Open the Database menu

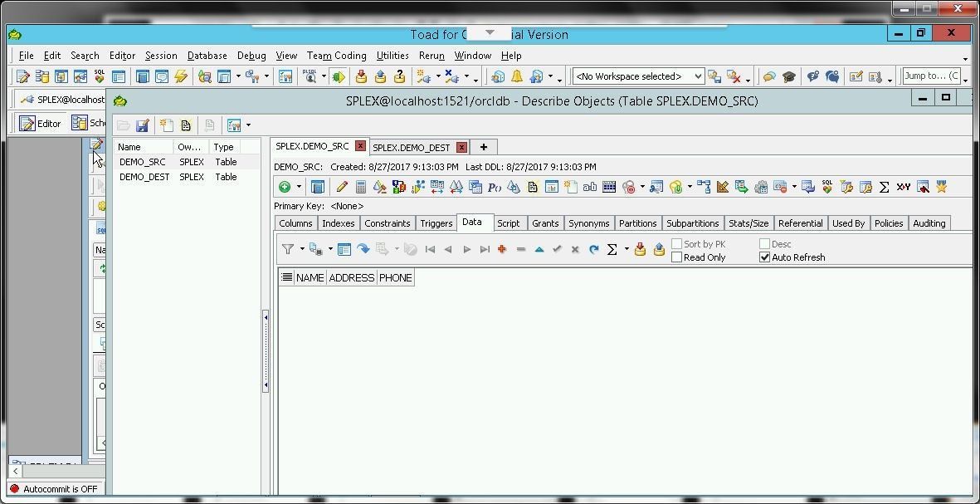pyautogui.click(x=207, y=56)
